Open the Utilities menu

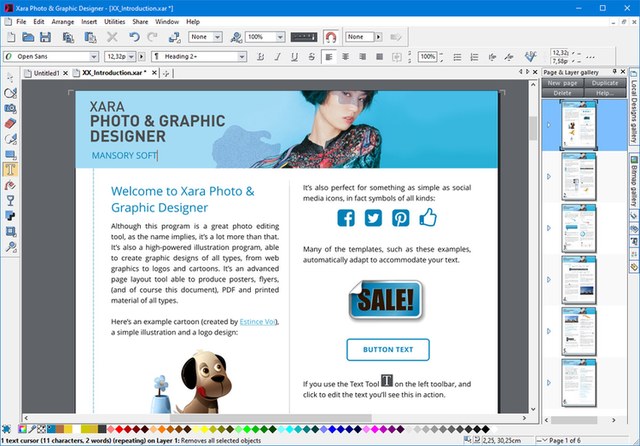click(x=115, y=22)
